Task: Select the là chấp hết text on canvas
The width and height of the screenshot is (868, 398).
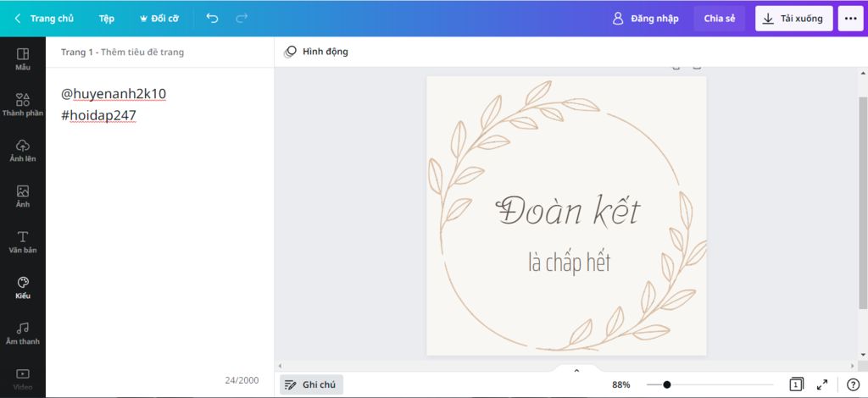Action: [x=569, y=262]
